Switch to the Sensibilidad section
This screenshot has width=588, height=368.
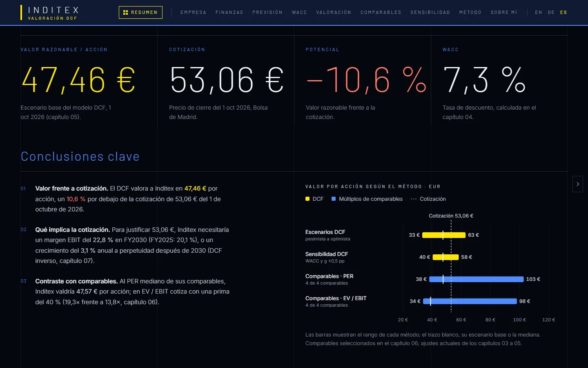430,12
